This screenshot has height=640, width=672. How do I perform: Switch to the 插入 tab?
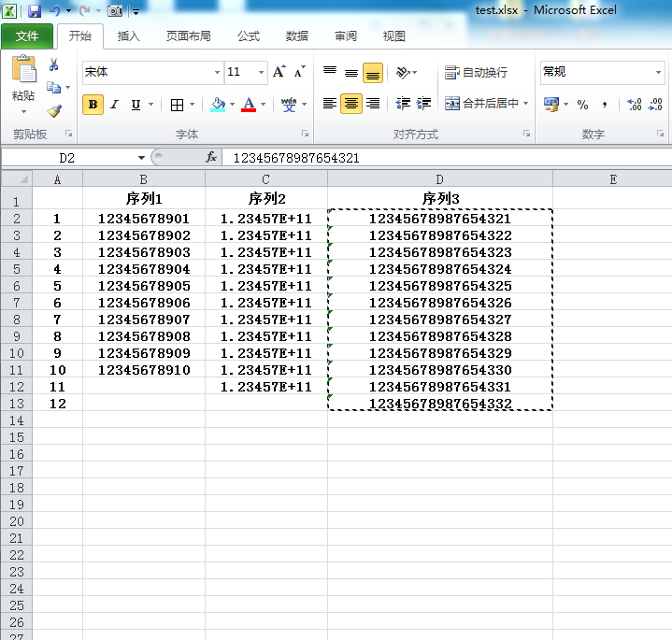129,36
